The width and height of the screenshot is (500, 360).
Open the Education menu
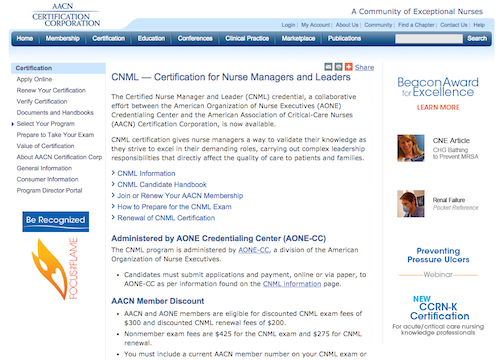click(151, 38)
